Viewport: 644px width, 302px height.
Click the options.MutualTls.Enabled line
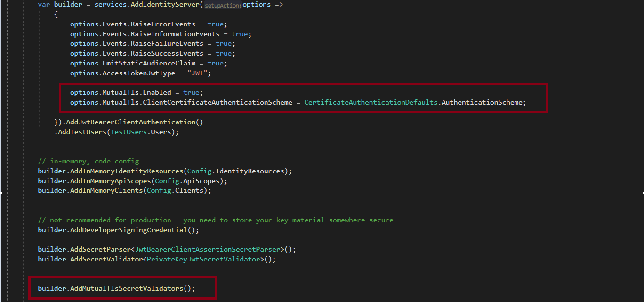(x=137, y=92)
